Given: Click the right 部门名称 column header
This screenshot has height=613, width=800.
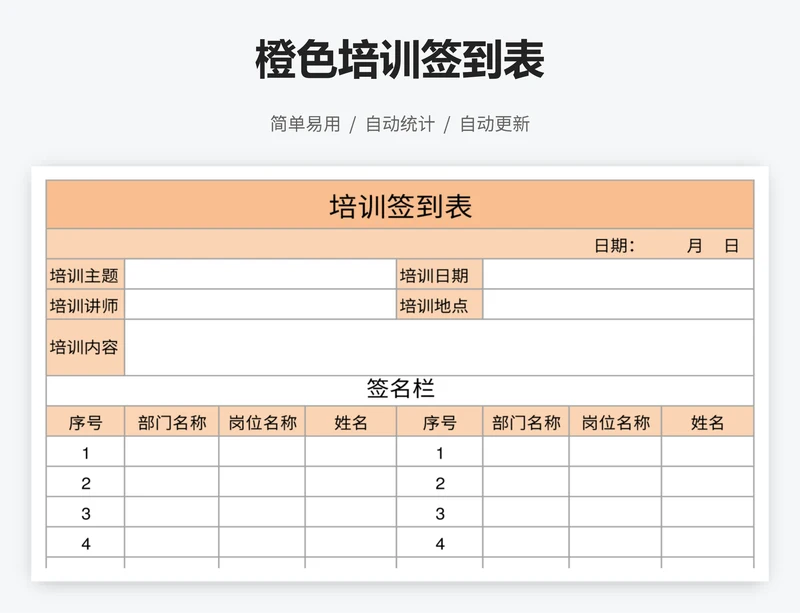Looking at the screenshot, I should click(x=526, y=422).
